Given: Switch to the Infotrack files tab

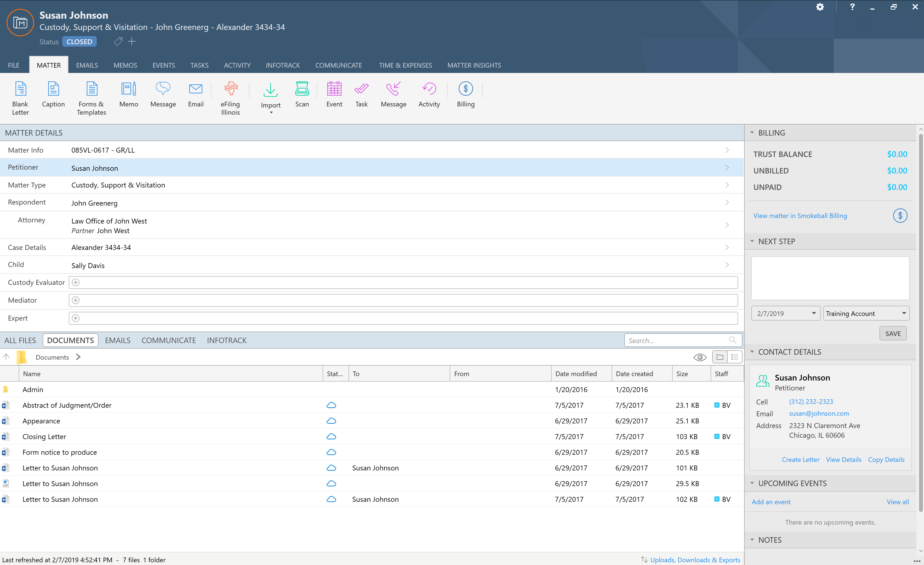Looking at the screenshot, I should click(x=227, y=340).
